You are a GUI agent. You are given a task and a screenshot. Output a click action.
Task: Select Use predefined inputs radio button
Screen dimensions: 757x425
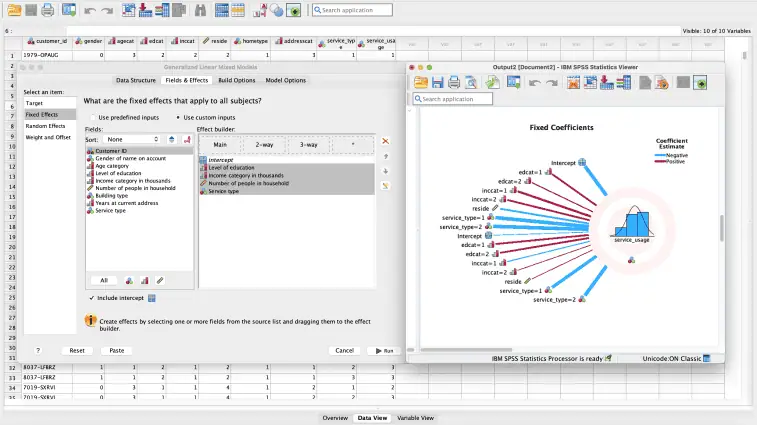pyautogui.click(x=93, y=117)
